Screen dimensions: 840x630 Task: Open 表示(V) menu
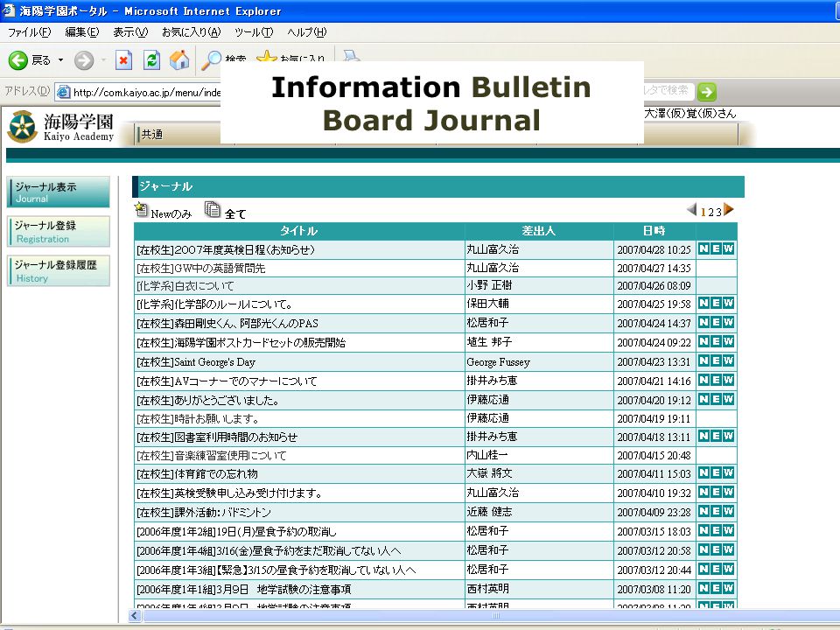point(130,32)
